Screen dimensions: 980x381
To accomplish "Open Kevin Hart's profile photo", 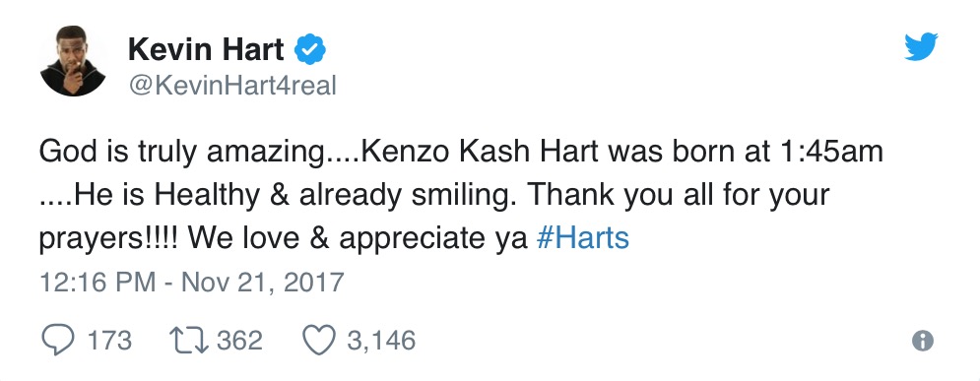I will [73, 61].
